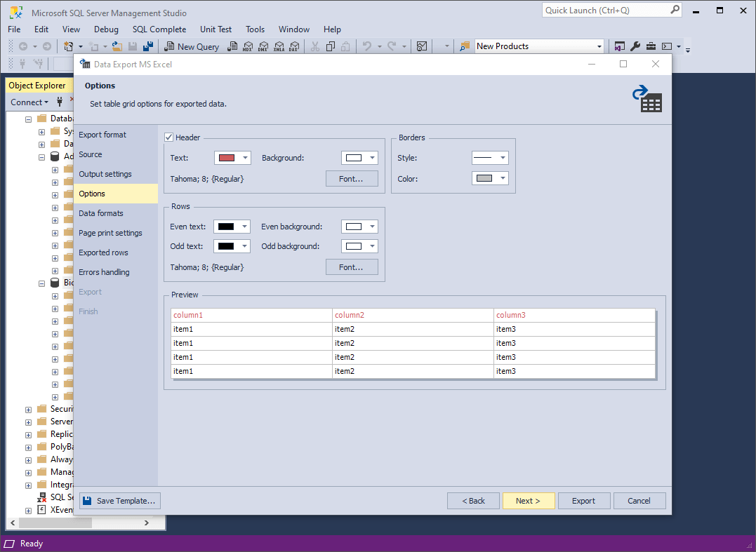Start a New Query from the toolbar
Viewport: 756px width, 552px height.
pos(192,46)
